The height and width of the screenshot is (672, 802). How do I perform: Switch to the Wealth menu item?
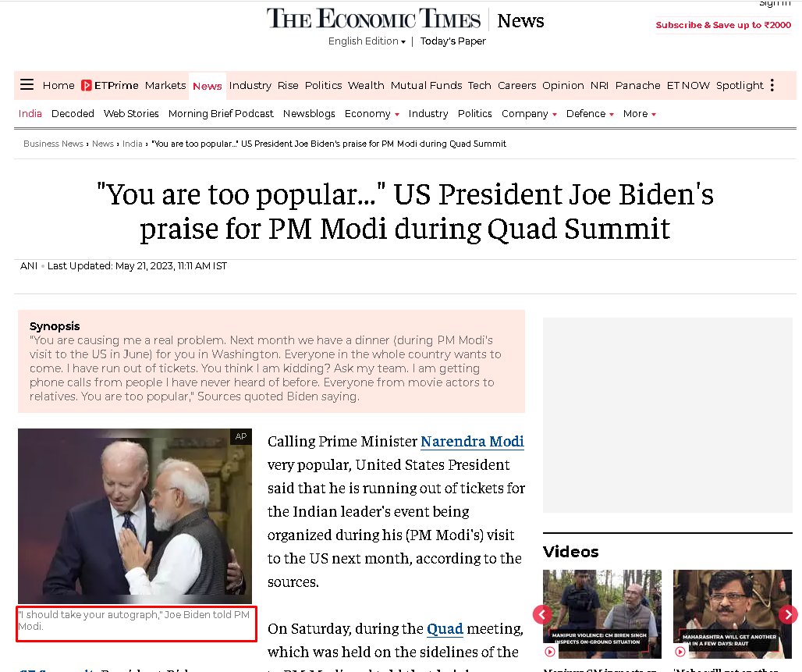[x=366, y=86]
